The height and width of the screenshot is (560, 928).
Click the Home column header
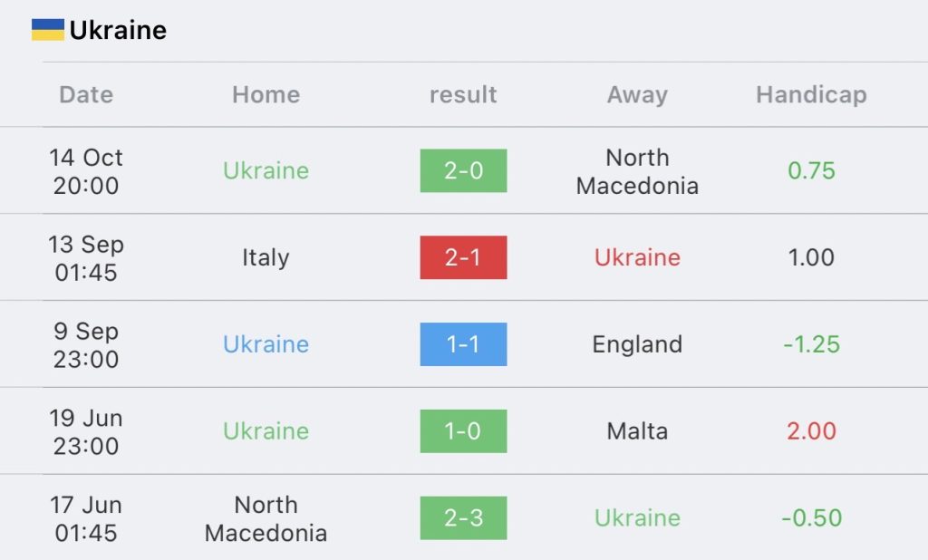click(x=266, y=95)
